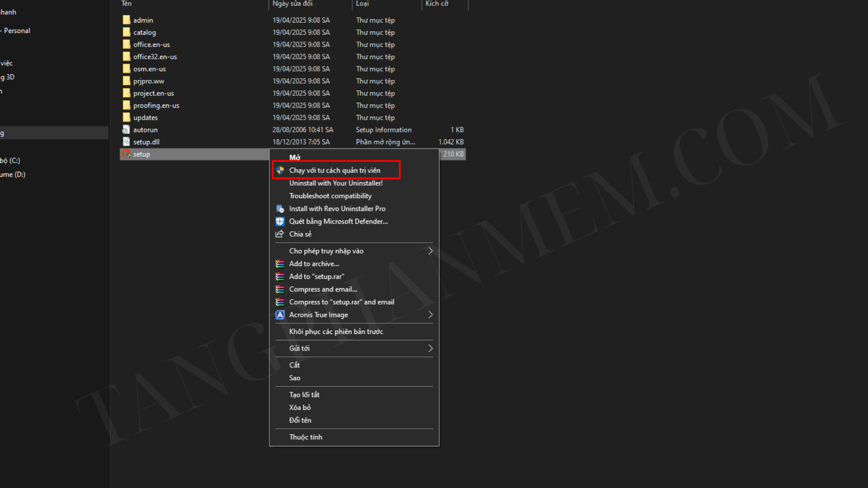Image resolution: width=868 pixels, height=488 pixels.
Task: Click the Revo Uninstaller Pro icon
Action: point(280,209)
